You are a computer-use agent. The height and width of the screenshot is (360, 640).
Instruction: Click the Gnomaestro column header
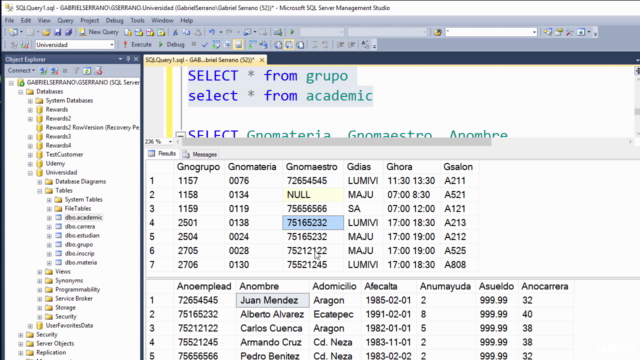pos(312,167)
